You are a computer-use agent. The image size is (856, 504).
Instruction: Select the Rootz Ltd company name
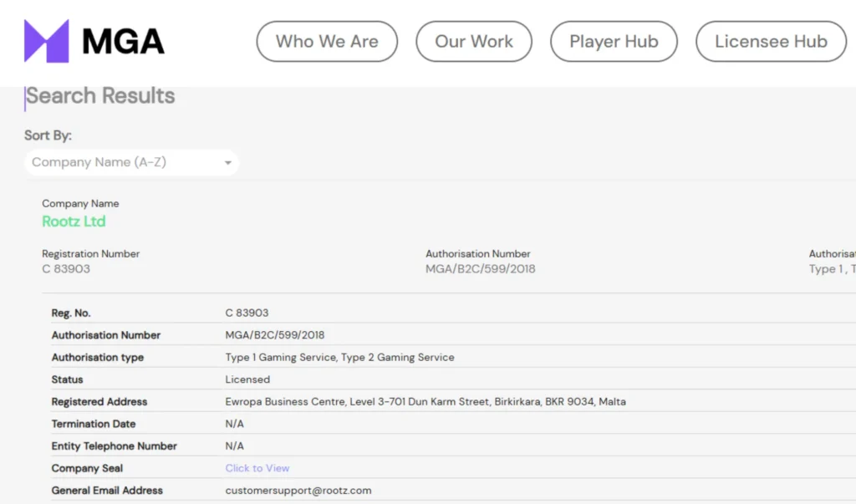click(74, 221)
